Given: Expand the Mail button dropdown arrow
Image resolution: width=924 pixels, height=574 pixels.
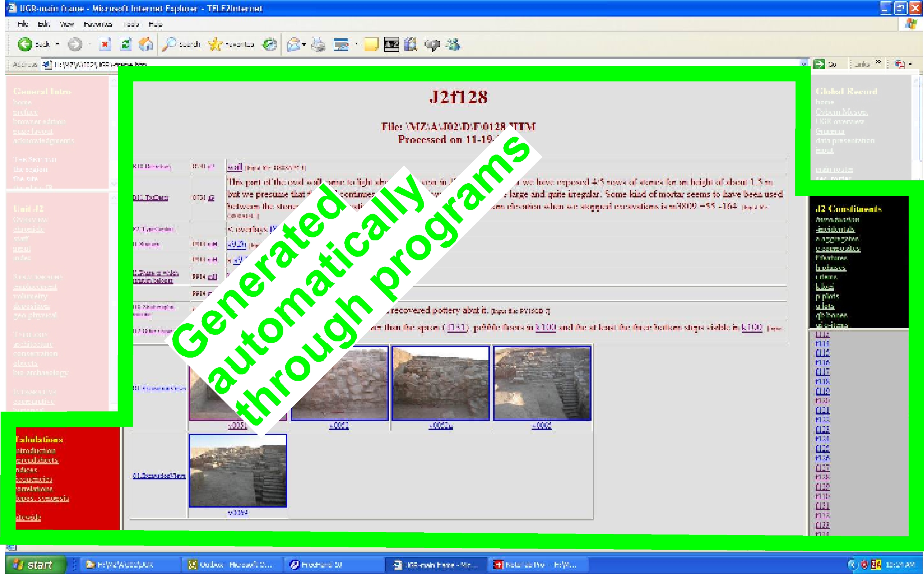Looking at the screenshot, I should pos(304,45).
